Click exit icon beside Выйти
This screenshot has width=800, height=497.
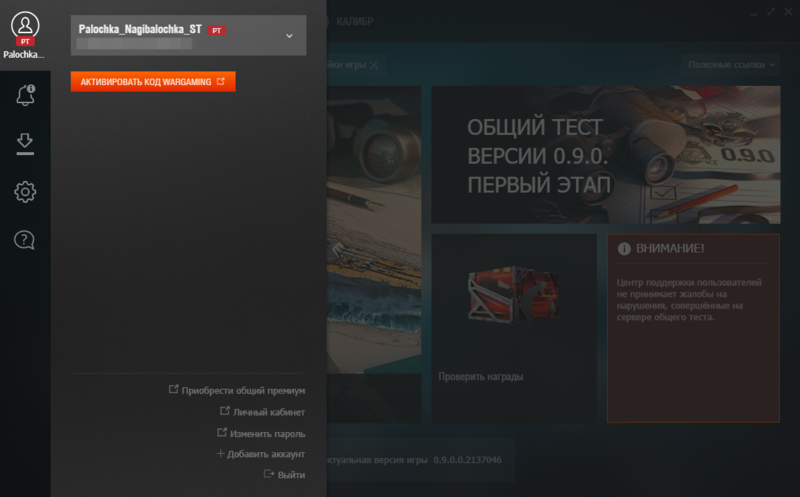coord(268,474)
